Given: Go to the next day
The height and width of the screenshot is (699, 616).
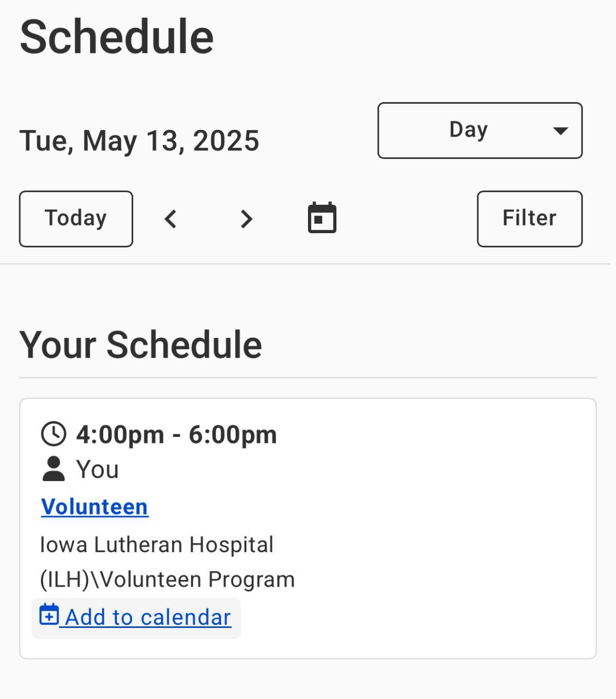Looking at the screenshot, I should pyautogui.click(x=246, y=219).
